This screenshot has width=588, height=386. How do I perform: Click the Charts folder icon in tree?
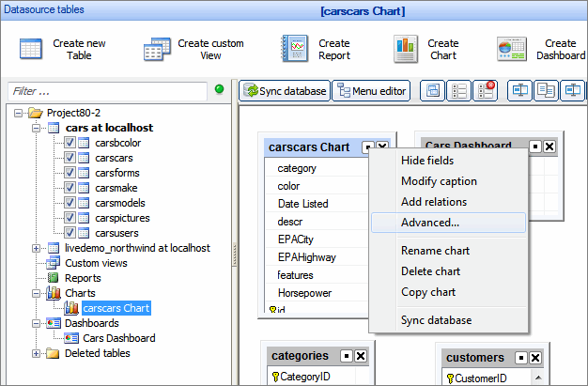pyautogui.click(x=54, y=293)
